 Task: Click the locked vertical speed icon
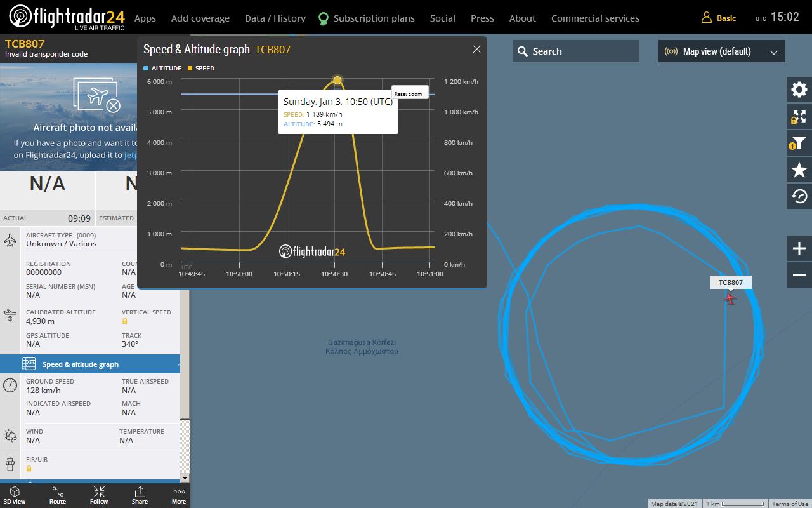(x=125, y=321)
